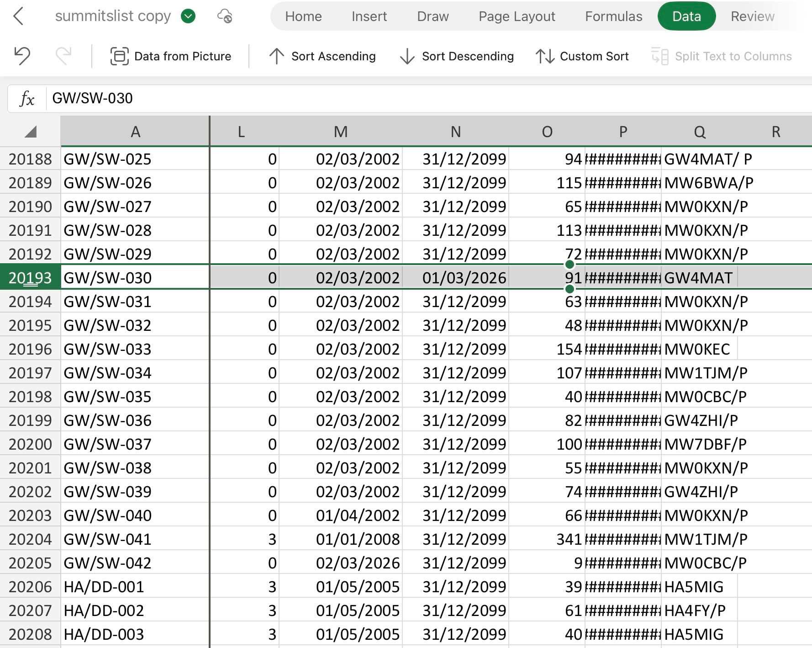Click cell HA4FY/P
Image resolution: width=812 pixels, height=648 pixels.
click(x=699, y=611)
